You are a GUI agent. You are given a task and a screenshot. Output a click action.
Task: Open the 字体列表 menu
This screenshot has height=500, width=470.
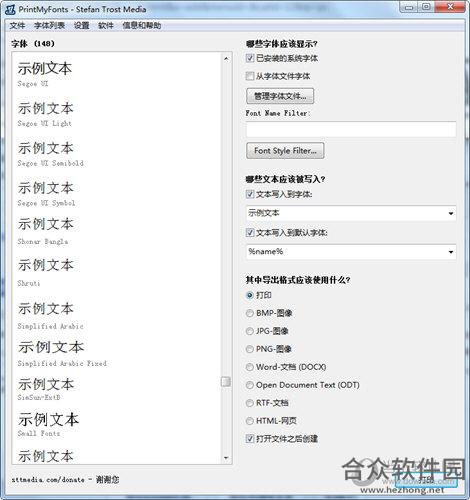[x=49, y=26]
